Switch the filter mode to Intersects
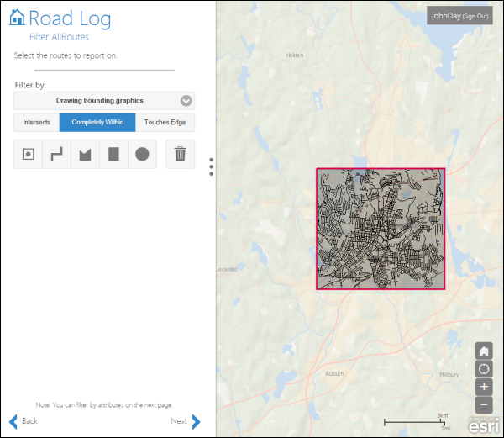504x438 pixels. [37, 123]
